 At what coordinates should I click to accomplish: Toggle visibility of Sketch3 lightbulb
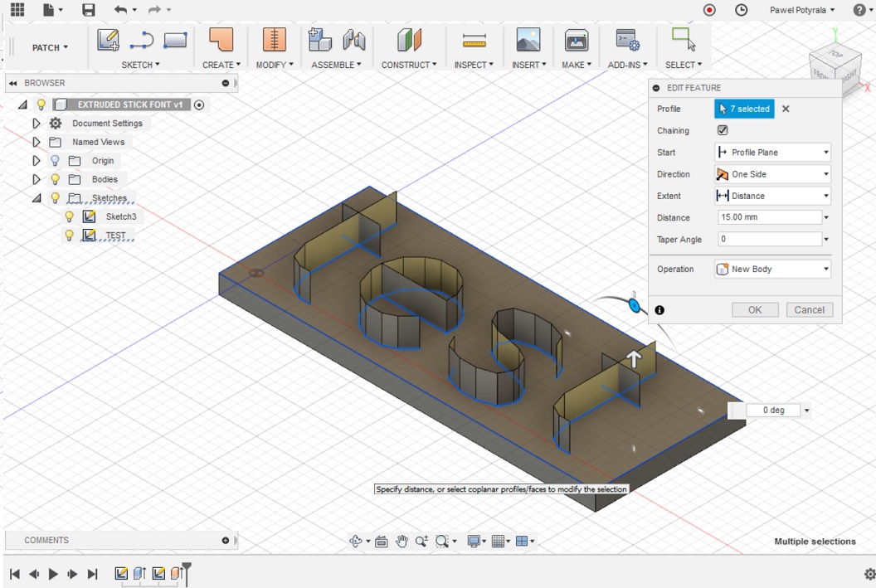pyautogui.click(x=70, y=216)
